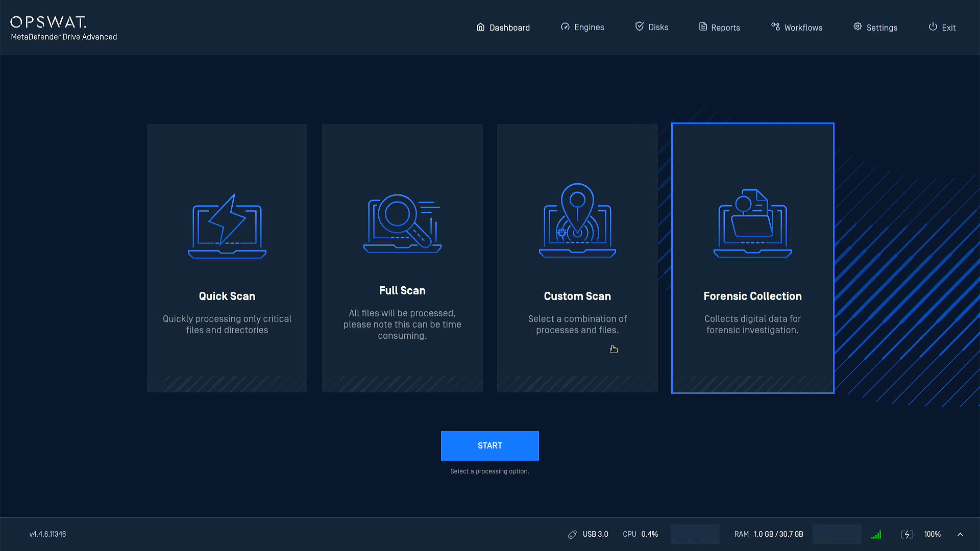Click the CPU '0.4%' value
This screenshot has height=551, width=980.
tap(650, 534)
